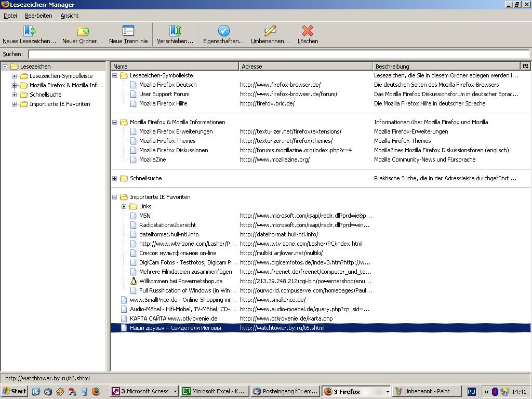
Task: Select Mozilla Firefox Diskussionen bookmark
Action: pyautogui.click(x=174, y=150)
